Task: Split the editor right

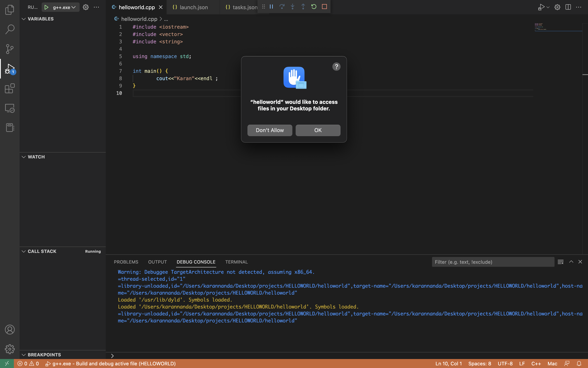Action: click(568, 7)
